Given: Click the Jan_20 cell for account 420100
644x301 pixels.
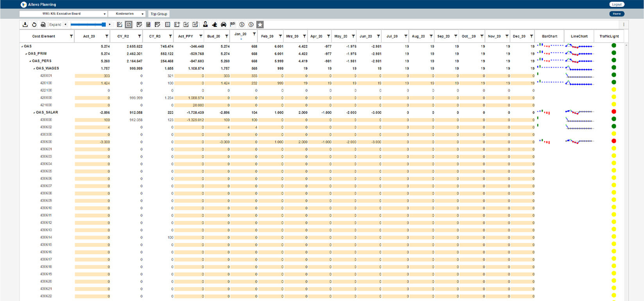Looking at the screenshot, I should [x=244, y=83].
